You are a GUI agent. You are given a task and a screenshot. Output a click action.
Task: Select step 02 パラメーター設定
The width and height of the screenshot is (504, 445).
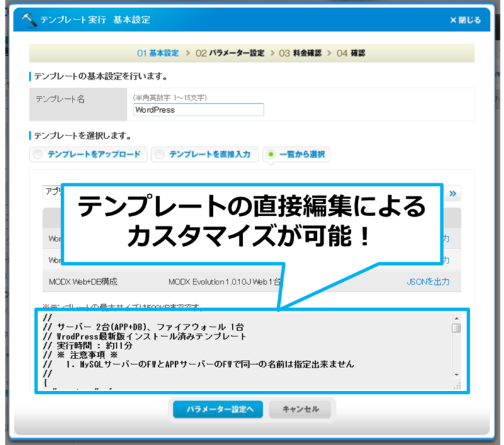point(230,53)
